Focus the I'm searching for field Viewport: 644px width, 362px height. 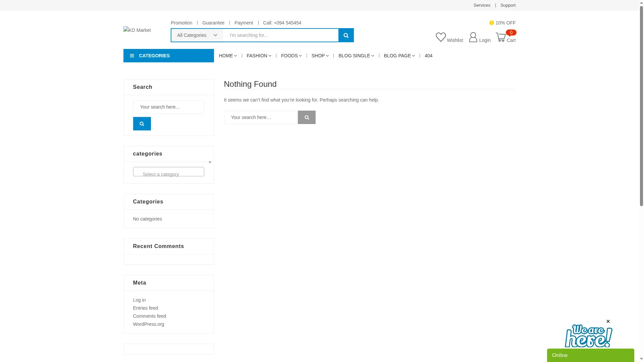[x=281, y=35]
